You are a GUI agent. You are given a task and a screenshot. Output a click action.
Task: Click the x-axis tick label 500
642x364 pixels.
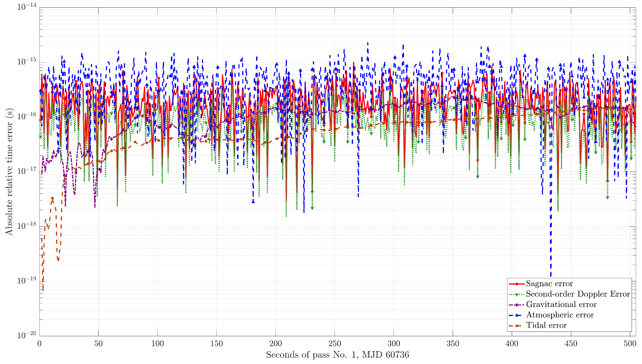[x=630, y=344]
